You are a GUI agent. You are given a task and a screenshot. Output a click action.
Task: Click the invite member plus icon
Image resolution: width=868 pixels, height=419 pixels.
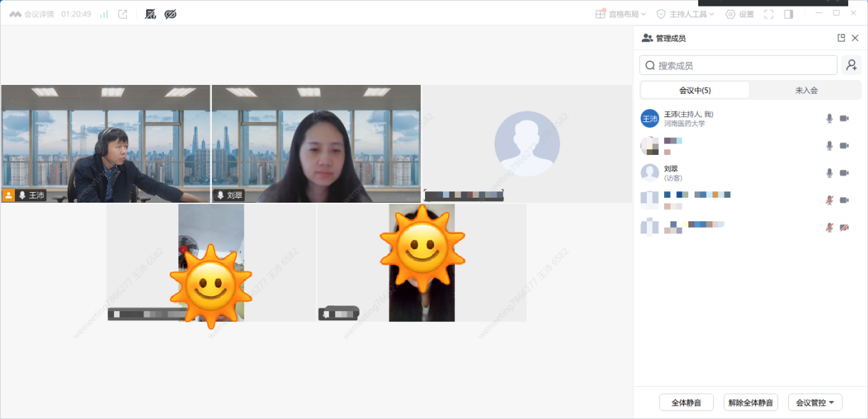[x=851, y=66]
